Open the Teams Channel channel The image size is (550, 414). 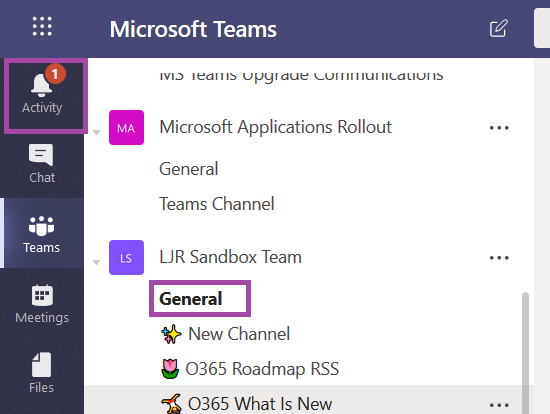[217, 204]
